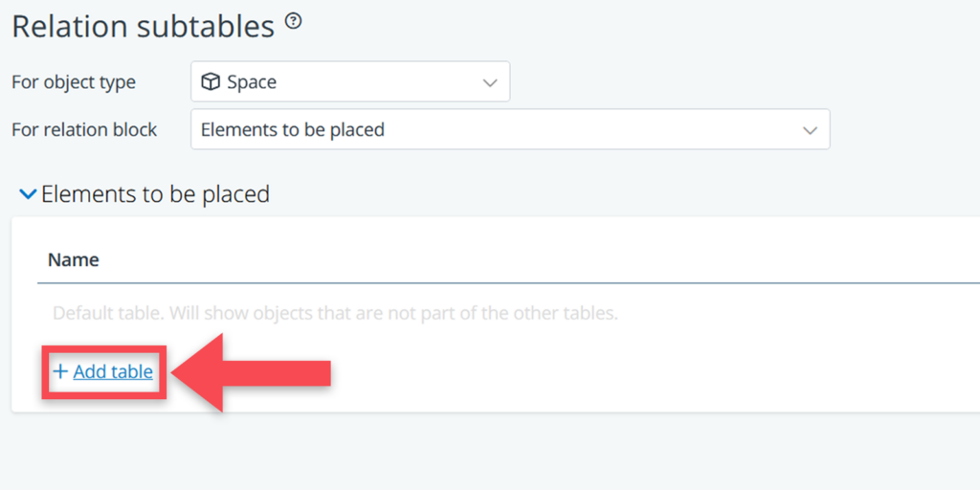Viewport: 980px width, 490px height.
Task: Click the cube icon in the object type field
Action: [x=211, y=82]
